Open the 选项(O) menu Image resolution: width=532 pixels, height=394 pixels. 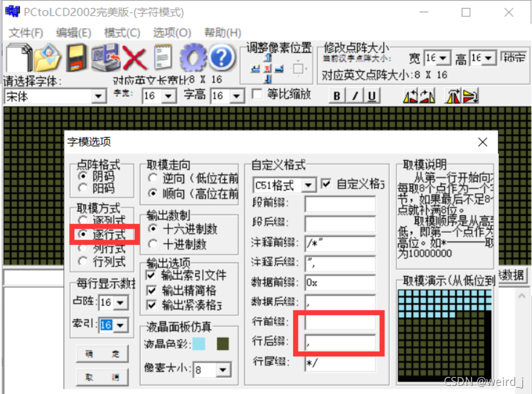[x=172, y=32]
